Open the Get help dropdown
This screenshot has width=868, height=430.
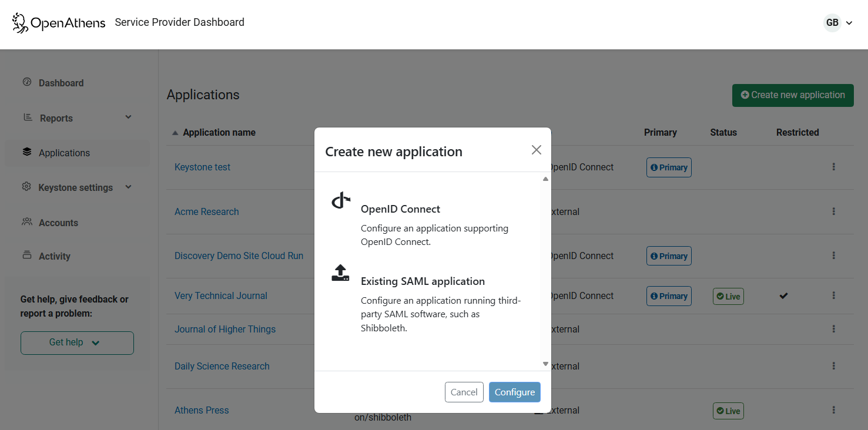(x=77, y=342)
